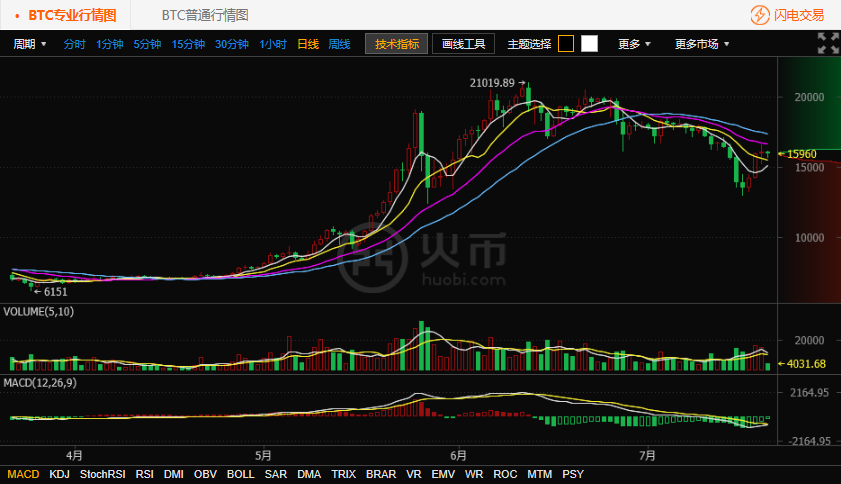Open 画线工具 drawing tools
Viewport: 841px width, 484px height.
click(463, 44)
